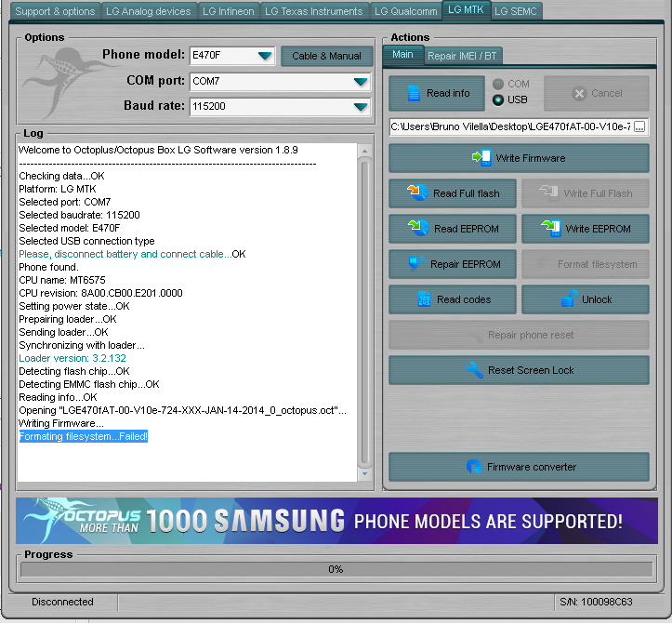Click the firmware file browse (...) button
The height and width of the screenshot is (624, 672).
pos(639,127)
